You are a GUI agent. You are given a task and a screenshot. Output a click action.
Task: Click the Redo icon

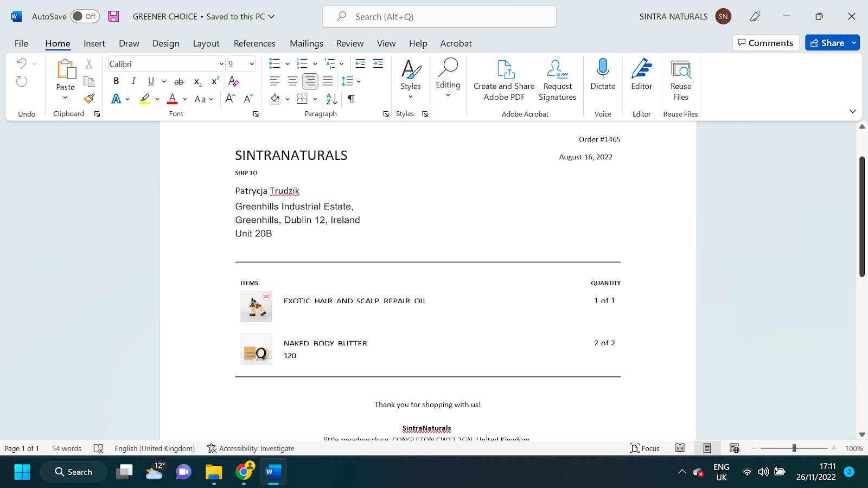click(21, 81)
